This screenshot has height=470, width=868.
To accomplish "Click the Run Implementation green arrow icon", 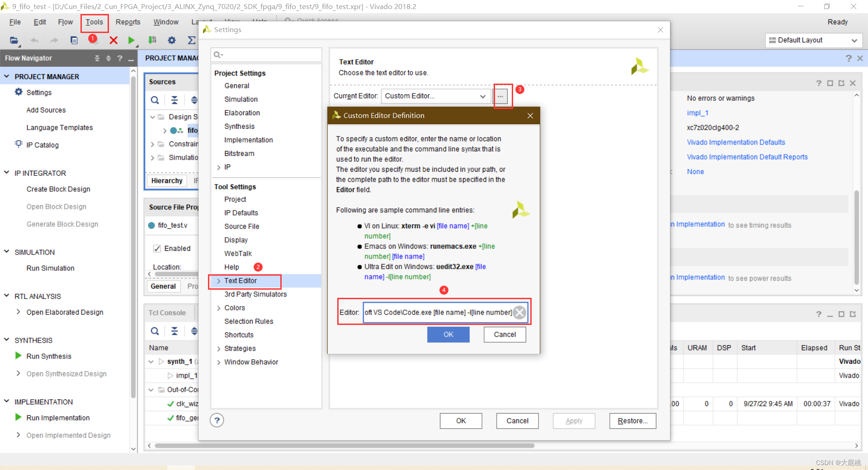I will 19,417.
